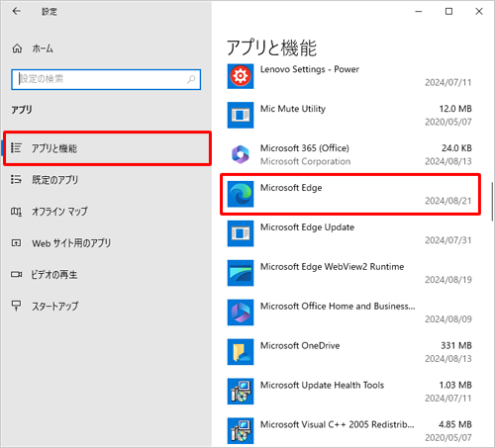Click the 12.0 MB size value
Viewport: 495px width, 448px height.
click(x=455, y=109)
